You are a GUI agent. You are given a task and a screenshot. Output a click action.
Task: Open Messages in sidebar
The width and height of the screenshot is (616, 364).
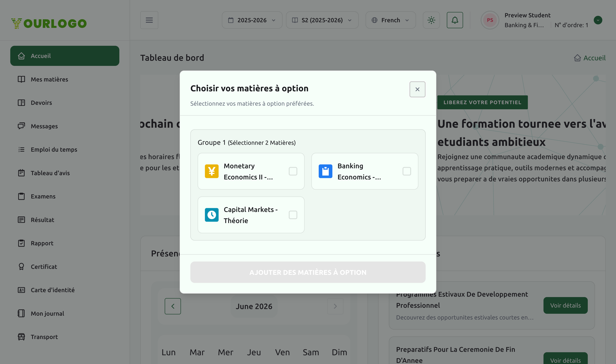(65, 126)
